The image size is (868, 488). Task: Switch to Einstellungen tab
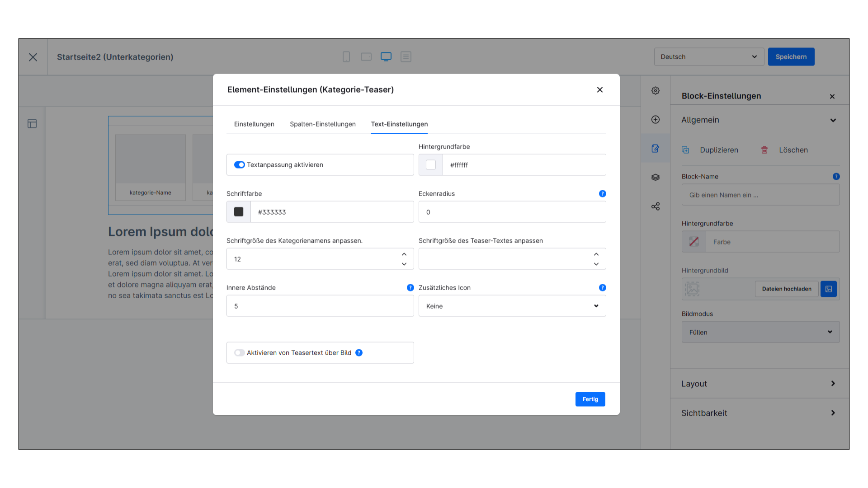[x=254, y=124]
